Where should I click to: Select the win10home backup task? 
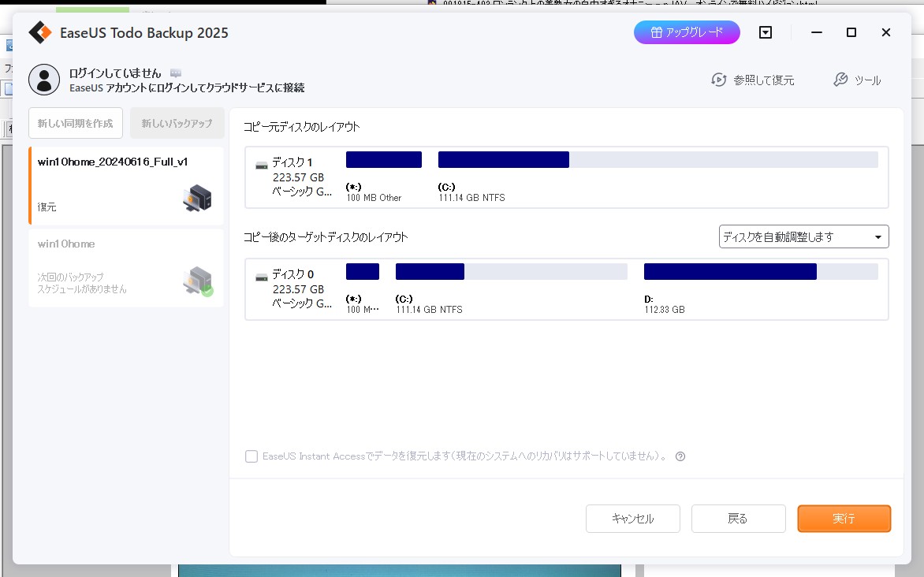point(126,268)
